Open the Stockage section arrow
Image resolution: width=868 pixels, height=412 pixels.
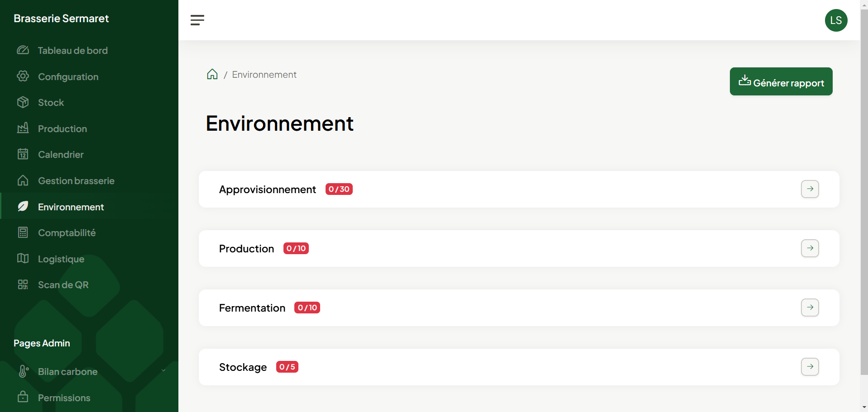pyautogui.click(x=810, y=367)
